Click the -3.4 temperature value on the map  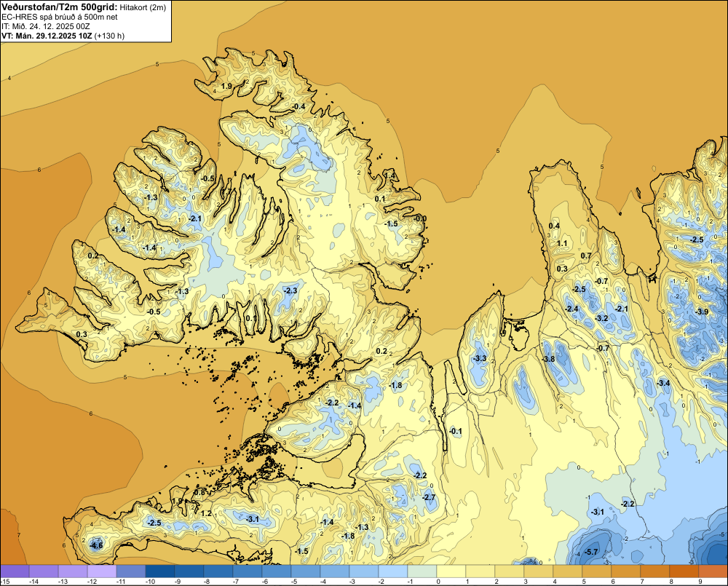[664, 383]
